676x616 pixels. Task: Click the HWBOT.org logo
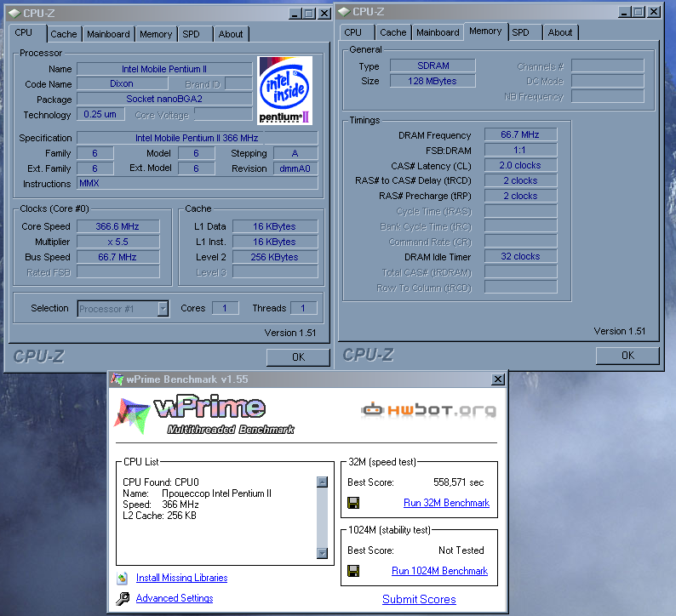click(428, 409)
